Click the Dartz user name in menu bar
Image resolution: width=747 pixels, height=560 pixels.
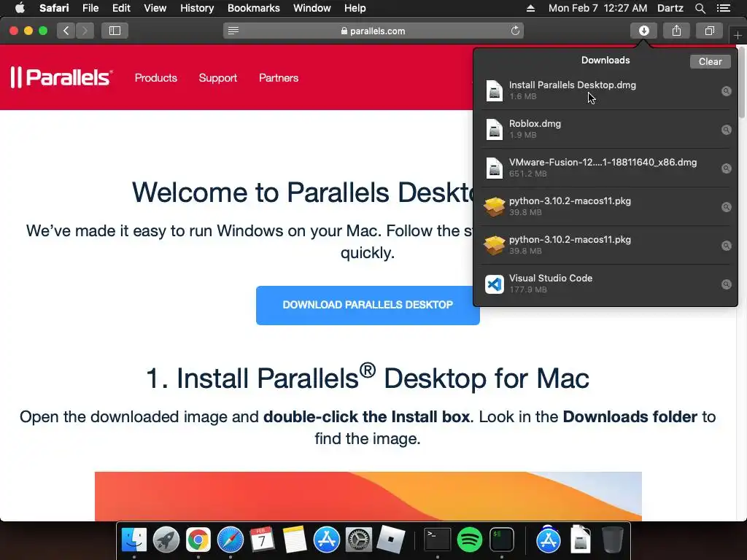pyautogui.click(x=670, y=8)
